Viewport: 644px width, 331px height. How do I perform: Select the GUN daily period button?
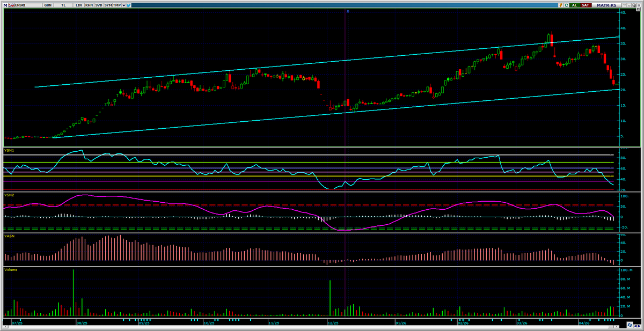(48, 5)
